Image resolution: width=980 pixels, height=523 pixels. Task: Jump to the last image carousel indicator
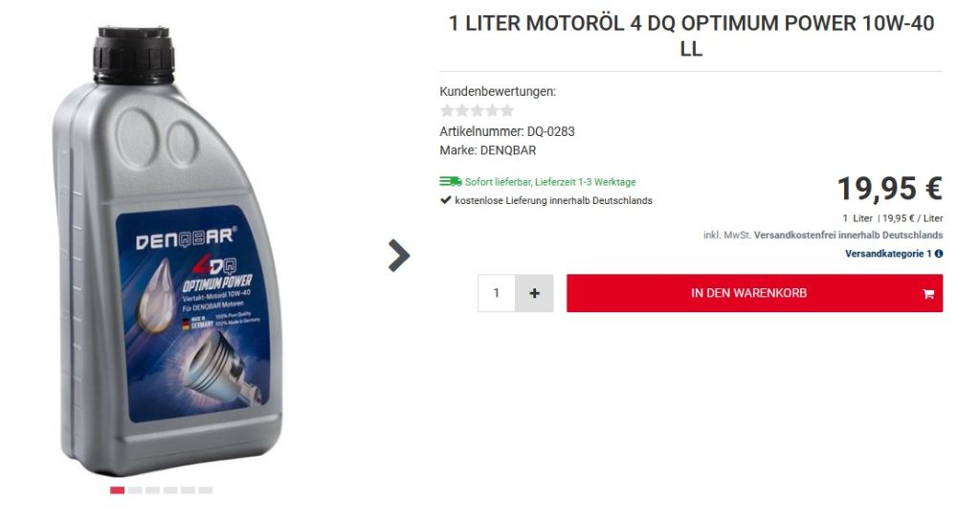click(x=206, y=489)
